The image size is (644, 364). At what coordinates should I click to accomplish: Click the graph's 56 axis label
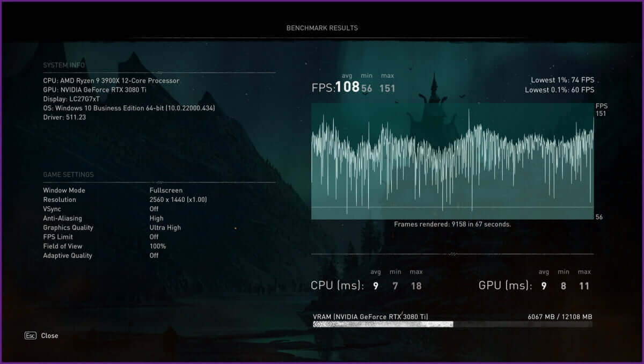[x=599, y=217]
